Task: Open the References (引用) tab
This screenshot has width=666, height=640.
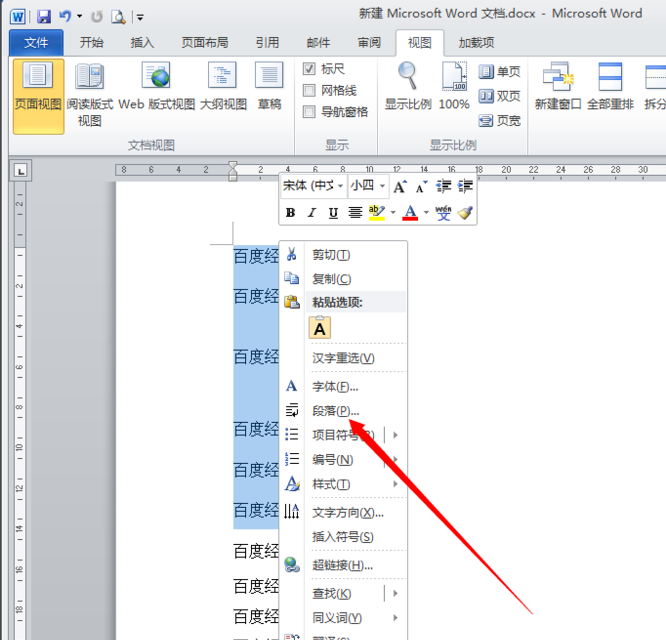Action: pos(267,42)
